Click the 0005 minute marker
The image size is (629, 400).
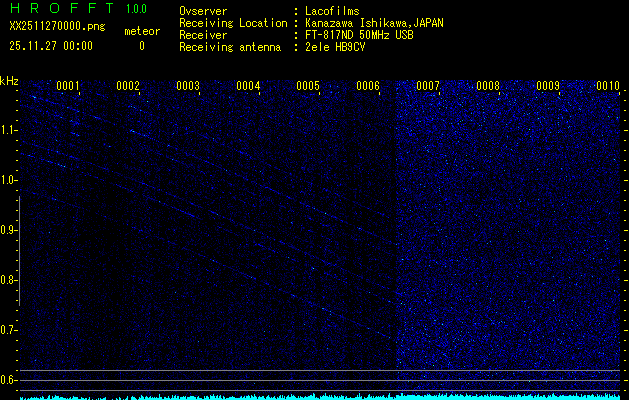(308, 86)
